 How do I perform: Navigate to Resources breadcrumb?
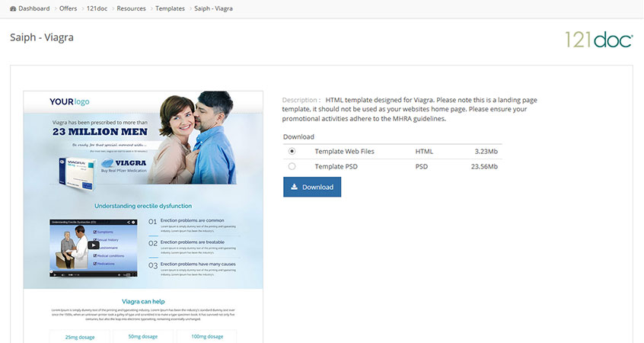(x=131, y=8)
